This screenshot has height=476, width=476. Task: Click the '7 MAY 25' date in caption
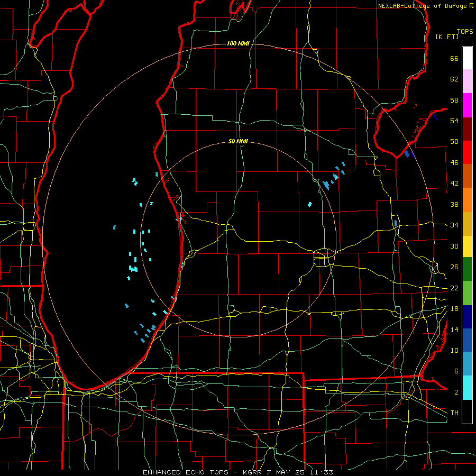[287, 472]
